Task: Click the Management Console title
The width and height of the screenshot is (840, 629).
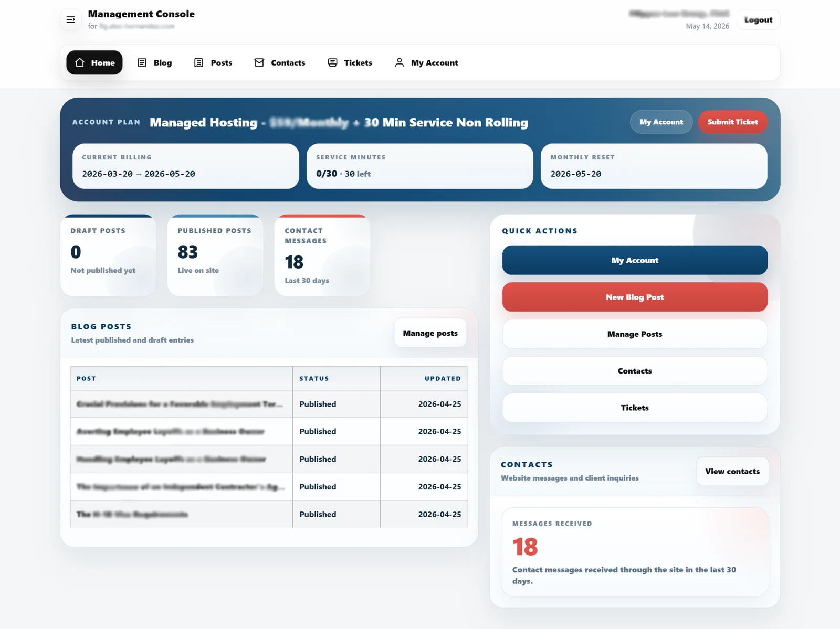Action: [x=141, y=14]
